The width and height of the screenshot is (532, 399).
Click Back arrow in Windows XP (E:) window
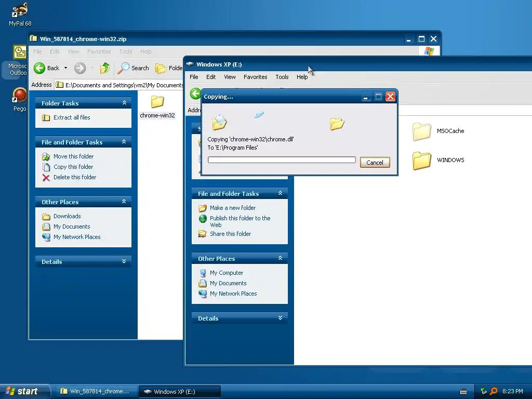coord(195,94)
